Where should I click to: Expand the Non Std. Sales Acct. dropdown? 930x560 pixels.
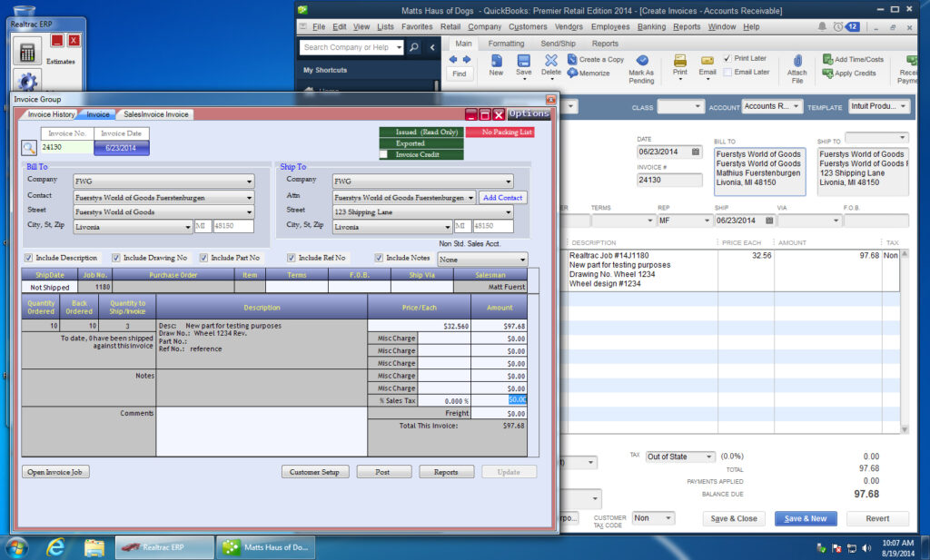pyautogui.click(x=522, y=260)
